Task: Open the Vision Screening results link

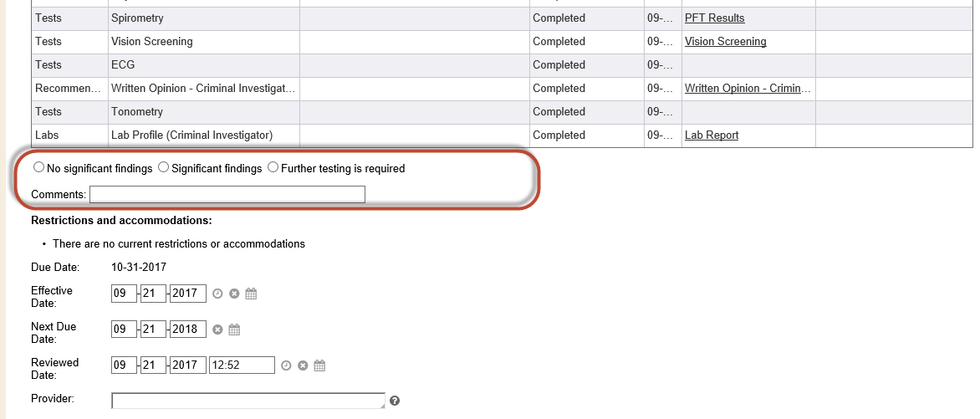Action: pos(725,41)
